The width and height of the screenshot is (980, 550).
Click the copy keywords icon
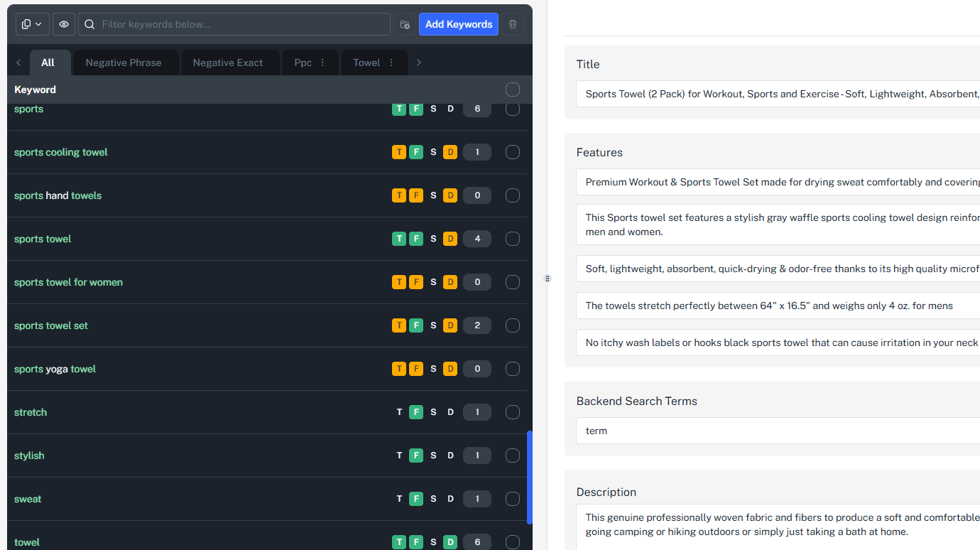click(x=27, y=23)
